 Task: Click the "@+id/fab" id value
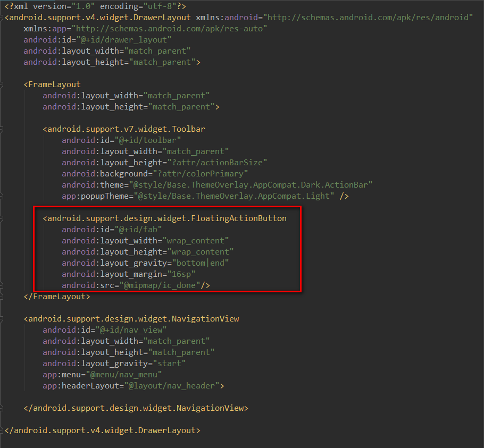tap(138, 230)
